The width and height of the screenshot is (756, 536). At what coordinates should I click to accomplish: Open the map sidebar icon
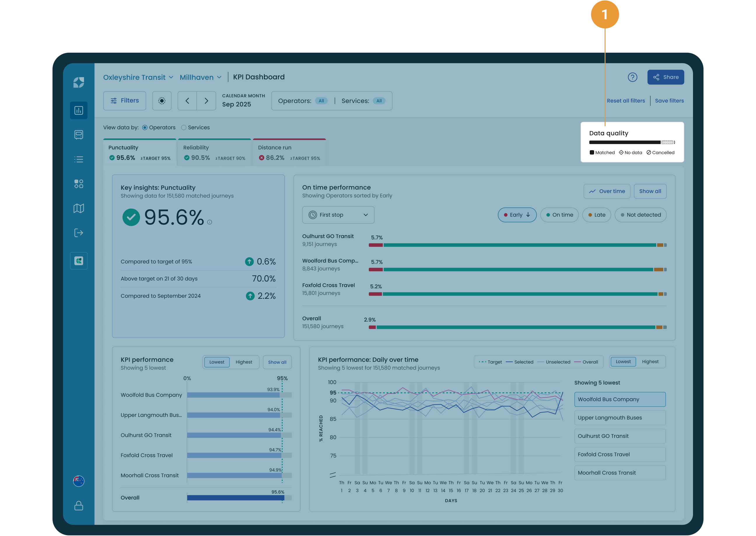(79, 208)
